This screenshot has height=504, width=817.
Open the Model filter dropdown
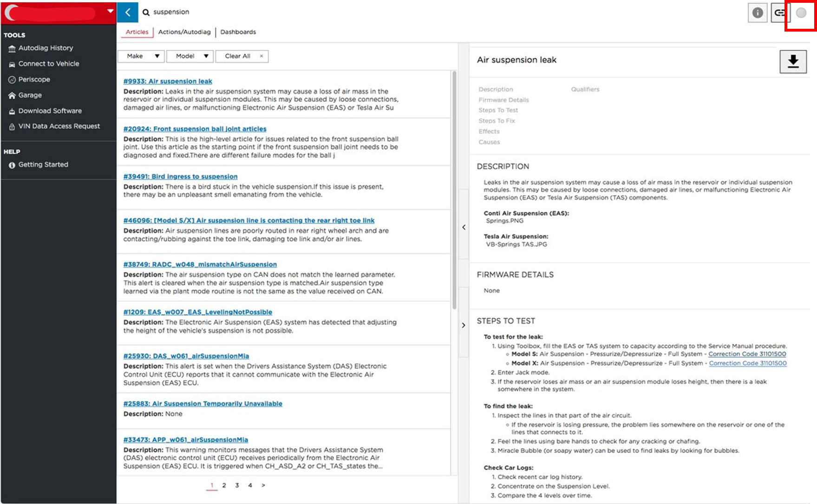[x=190, y=56]
